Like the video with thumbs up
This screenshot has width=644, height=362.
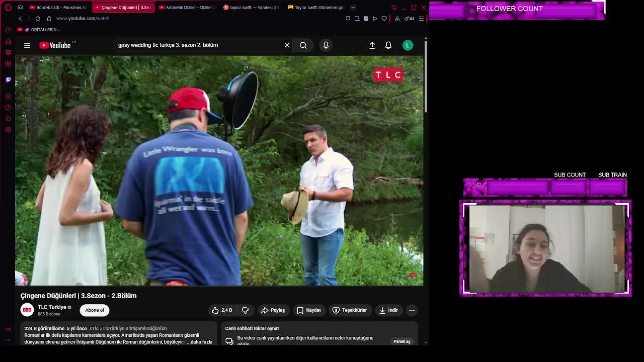point(222,310)
